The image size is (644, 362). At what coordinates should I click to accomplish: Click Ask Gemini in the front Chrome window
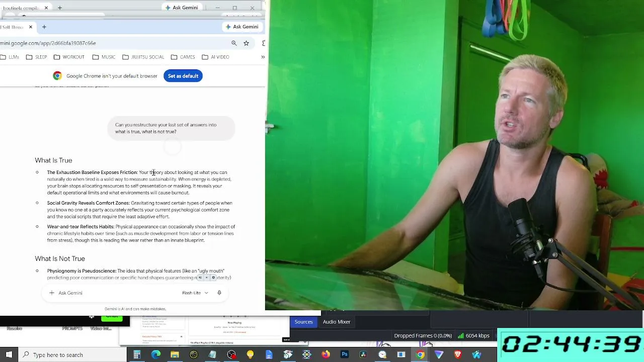242,27
